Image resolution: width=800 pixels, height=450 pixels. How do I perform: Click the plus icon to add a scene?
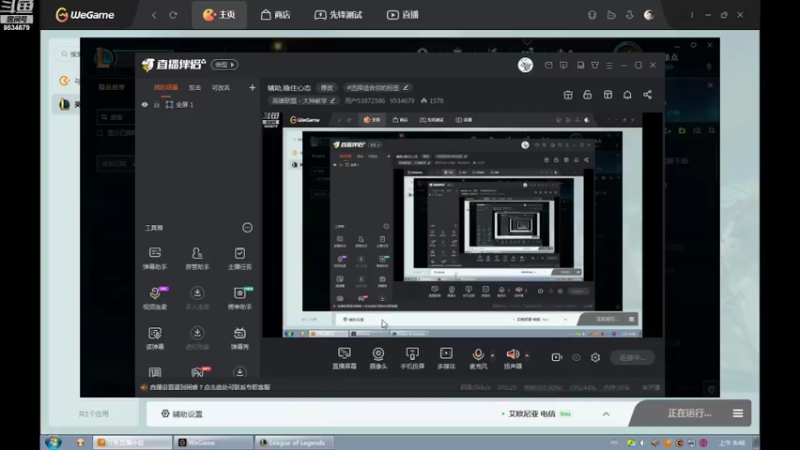pos(252,88)
